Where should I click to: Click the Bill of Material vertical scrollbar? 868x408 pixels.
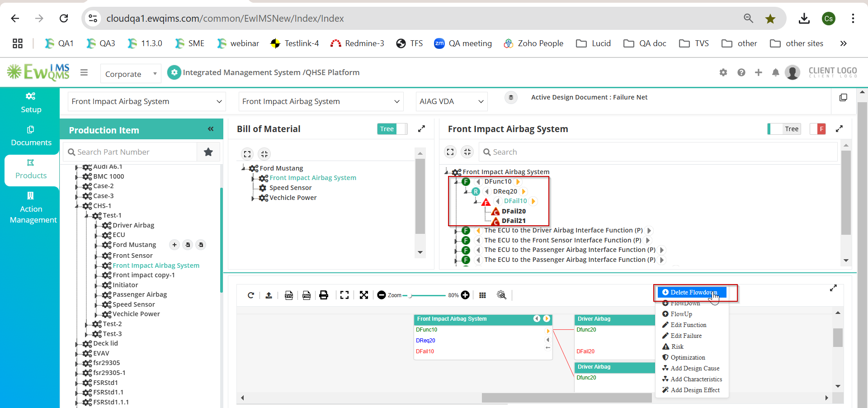(420, 196)
